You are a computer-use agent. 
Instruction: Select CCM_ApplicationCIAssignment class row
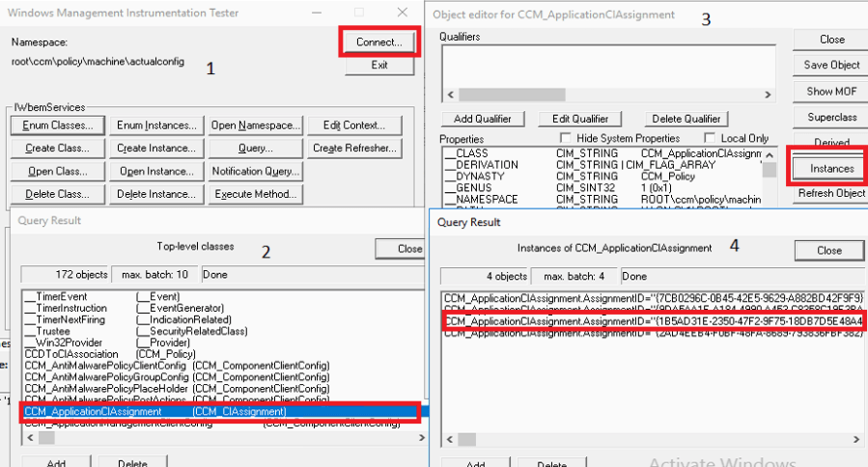coord(220,412)
